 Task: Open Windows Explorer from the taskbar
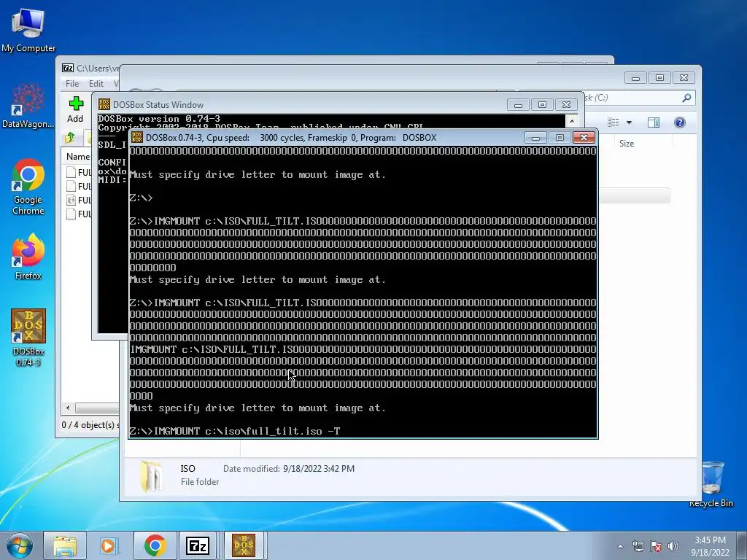pyautogui.click(x=65, y=545)
